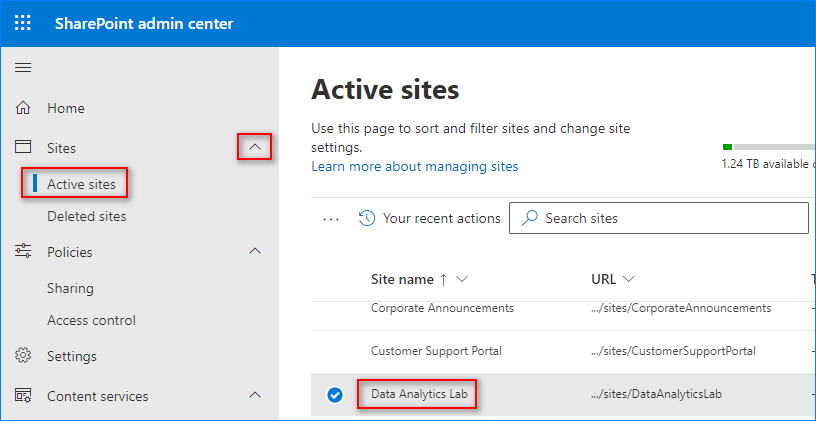Click the Content services icon
Screen dimensions: 816x421
click(23, 396)
